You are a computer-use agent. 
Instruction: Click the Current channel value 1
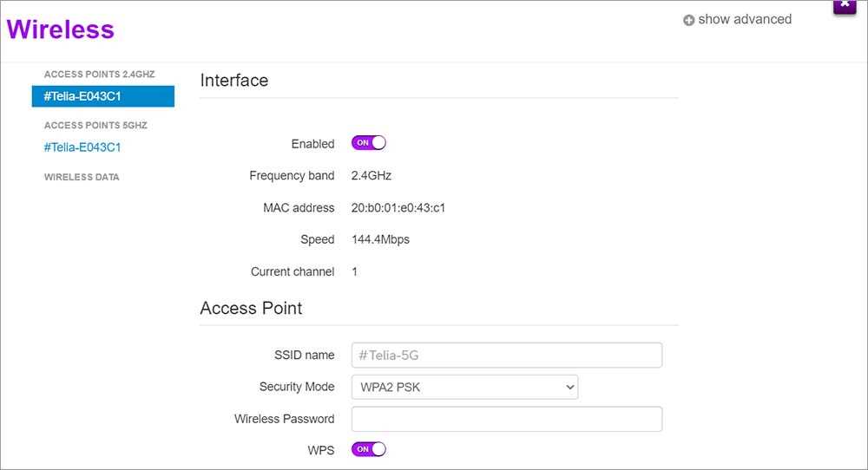click(354, 272)
